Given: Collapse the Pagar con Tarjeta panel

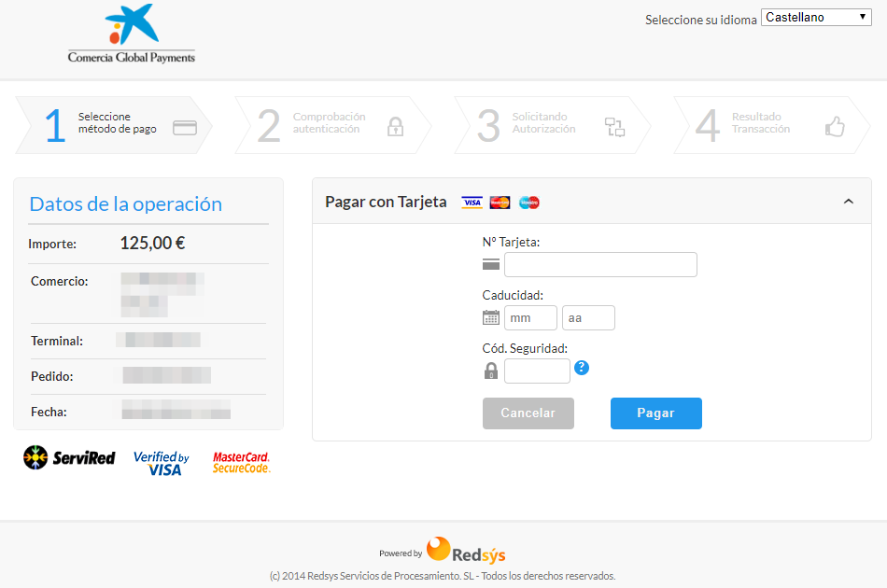Looking at the screenshot, I should click(848, 201).
